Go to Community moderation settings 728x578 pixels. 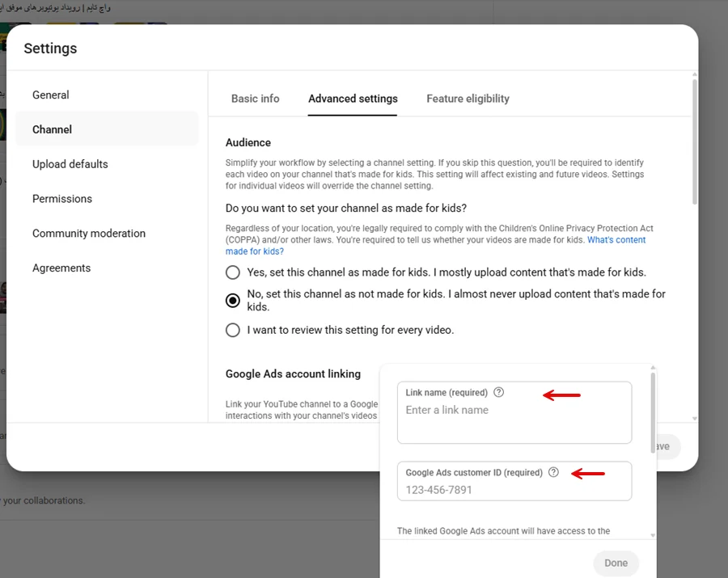pos(89,234)
